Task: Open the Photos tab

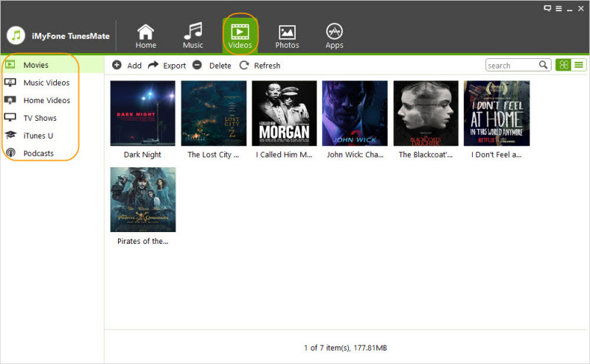Action: (x=287, y=37)
